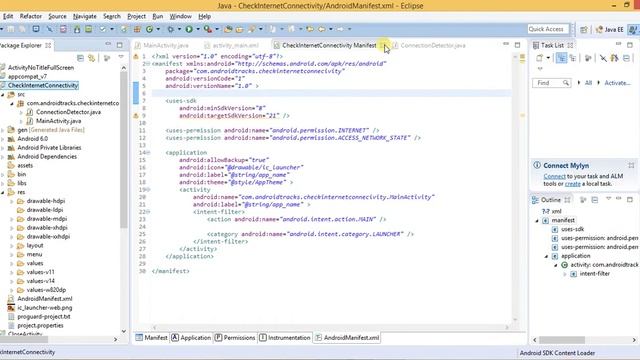This screenshot has width=640, height=360.
Task: Collapse the src folder in Package Explorer
Action: point(3,94)
